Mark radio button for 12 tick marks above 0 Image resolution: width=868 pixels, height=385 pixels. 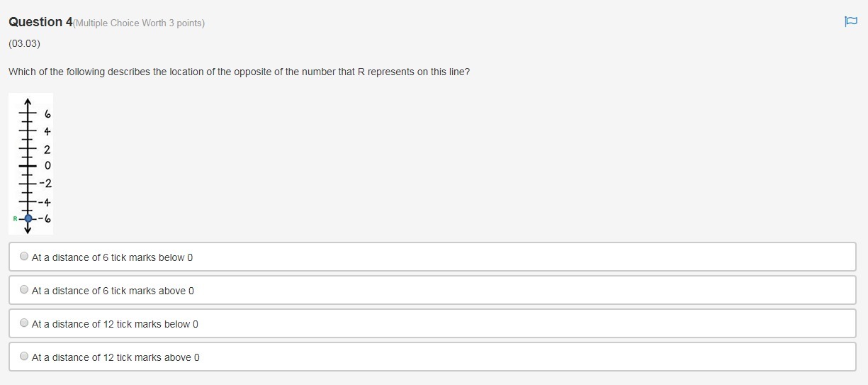(x=25, y=357)
